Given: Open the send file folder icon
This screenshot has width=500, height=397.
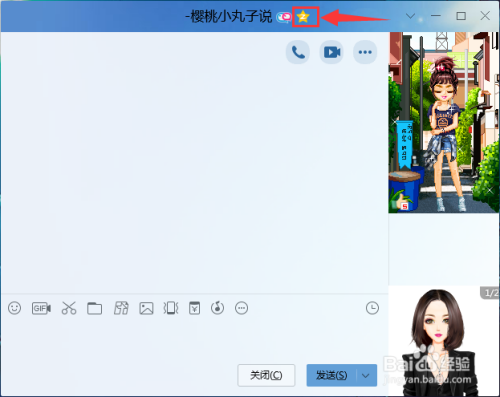Looking at the screenshot, I should 95,308.
